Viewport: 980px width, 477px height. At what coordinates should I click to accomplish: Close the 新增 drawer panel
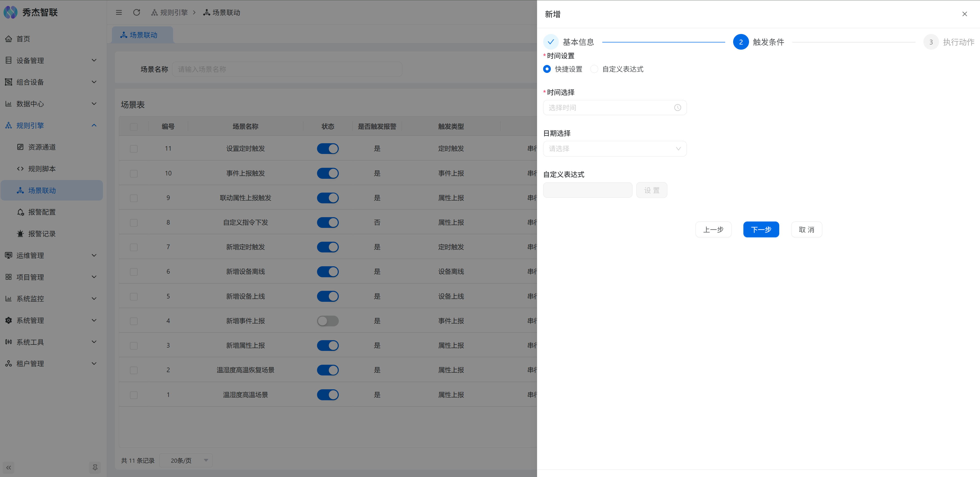(964, 14)
